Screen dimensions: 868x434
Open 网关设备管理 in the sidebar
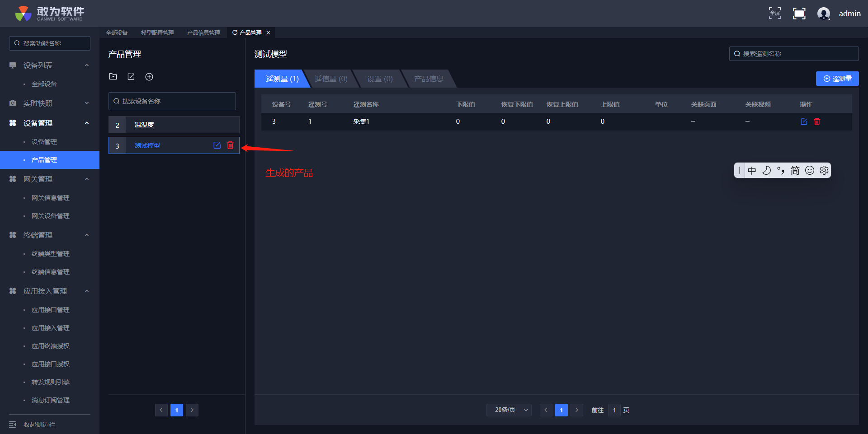click(x=51, y=216)
